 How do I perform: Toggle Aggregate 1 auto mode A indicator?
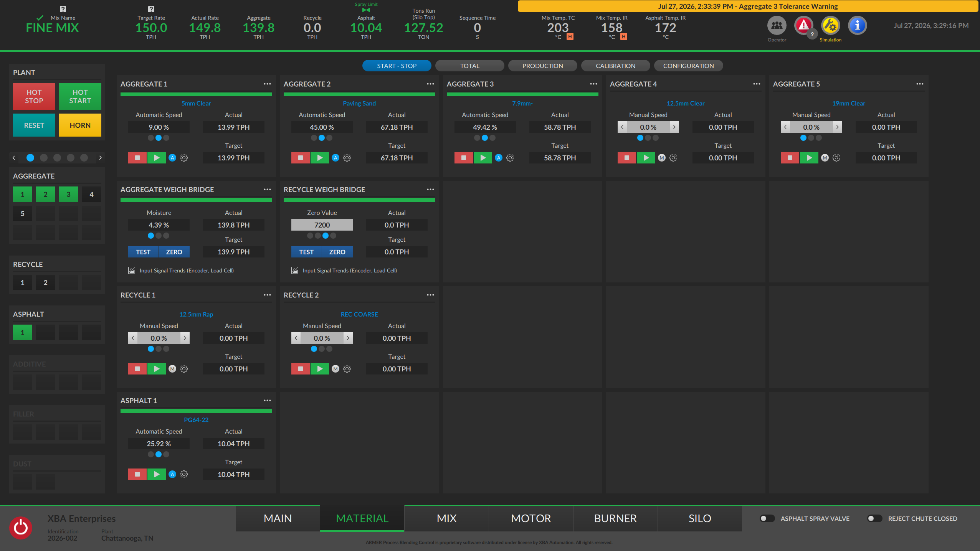[x=172, y=158]
